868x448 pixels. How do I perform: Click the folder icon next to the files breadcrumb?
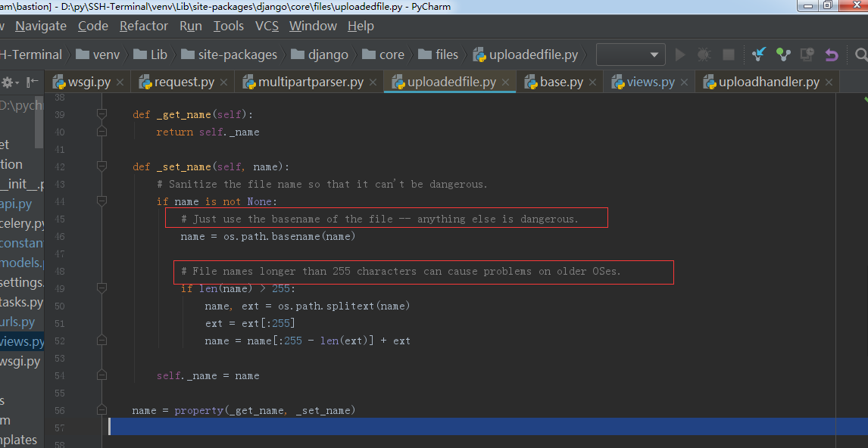click(425, 54)
